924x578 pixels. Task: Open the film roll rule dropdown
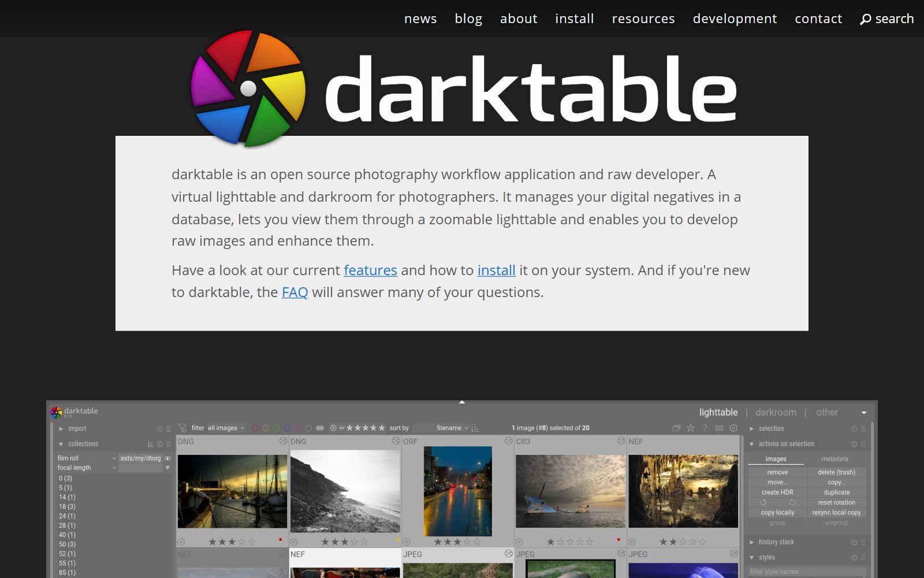(87, 458)
